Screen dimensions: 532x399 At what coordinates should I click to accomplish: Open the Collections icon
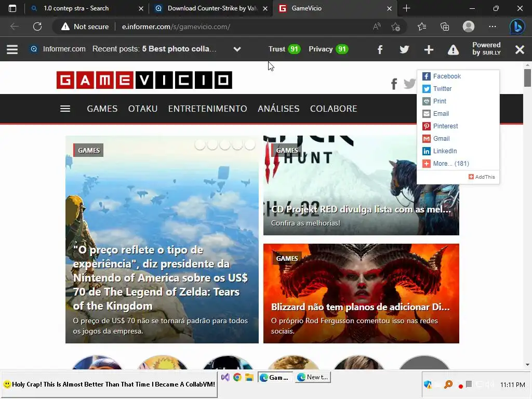pyautogui.click(x=445, y=26)
